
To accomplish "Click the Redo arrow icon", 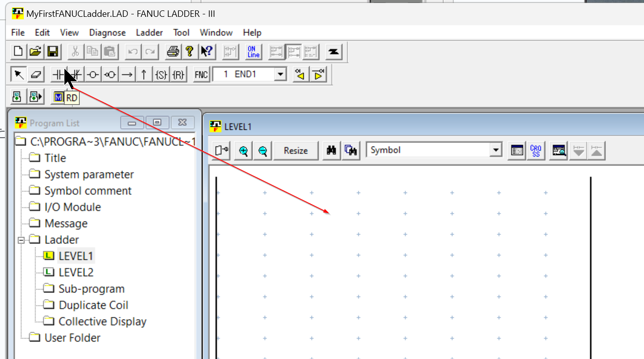I will coord(149,51).
